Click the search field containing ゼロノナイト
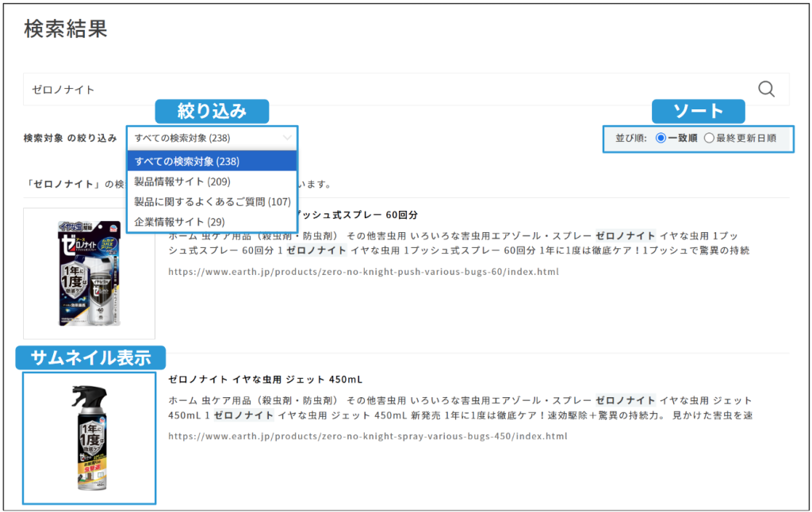 (406, 89)
